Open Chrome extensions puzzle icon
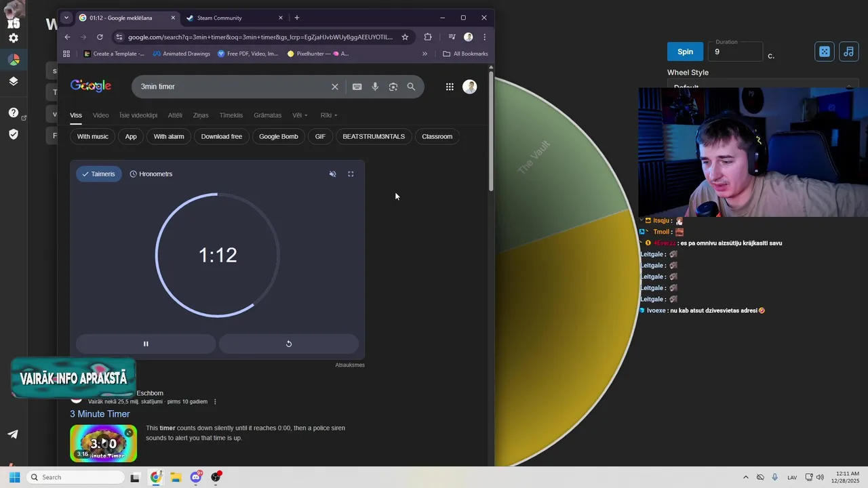868x488 pixels. click(x=428, y=37)
